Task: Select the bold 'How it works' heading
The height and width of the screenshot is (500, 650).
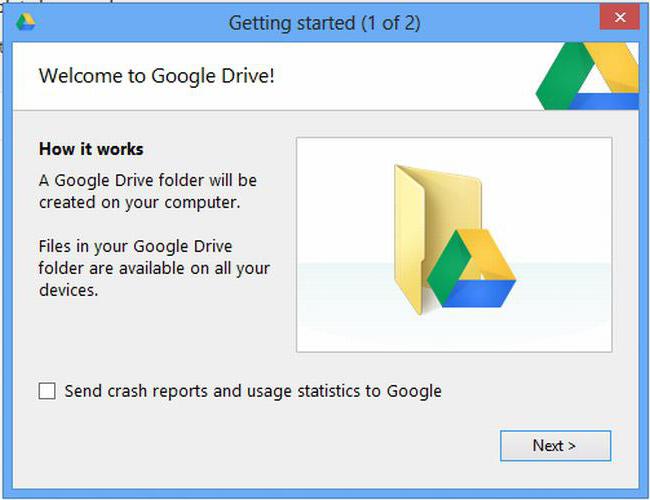Action: point(91,149)
